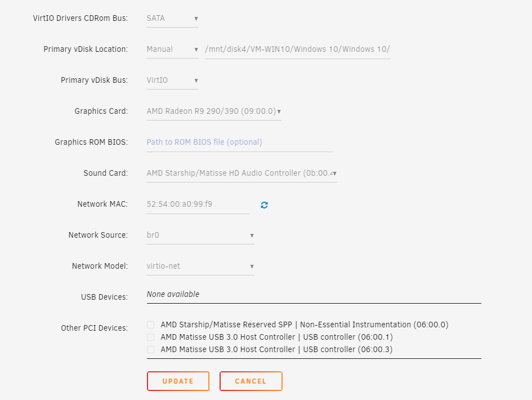Click the Graphics Card field label
Image resolution: width=532 pixels, height=400 pixels.
101,112
